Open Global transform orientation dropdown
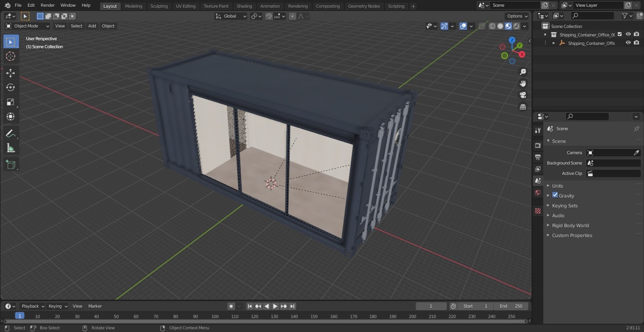This screenshot has width=644, height=332. click(231, 16)
